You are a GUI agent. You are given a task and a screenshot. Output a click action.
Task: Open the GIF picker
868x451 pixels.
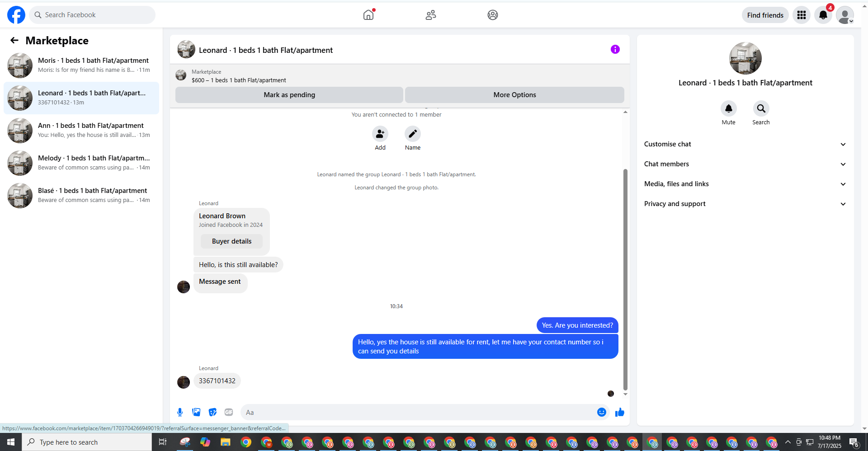pyautogui.click(x=229, y=412)
